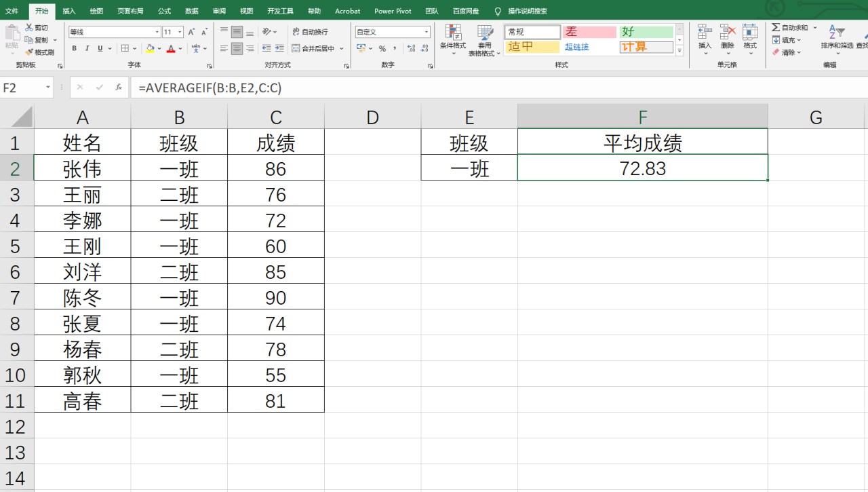This screenshot has width=868, height=492.
Task: Toggle Bold formatting
Action: pyautogui.click(x=75, y=48)
